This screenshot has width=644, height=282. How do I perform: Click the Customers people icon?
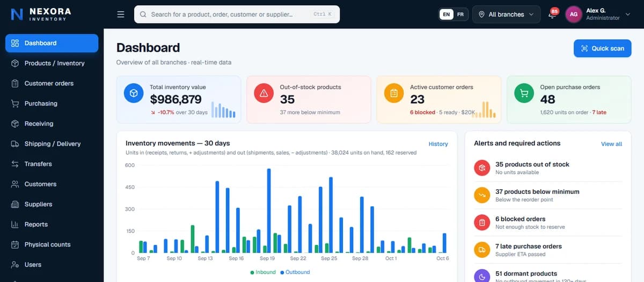(x=15, y=184)
